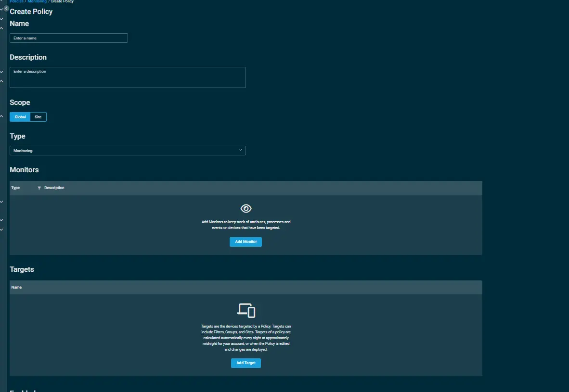Image resolution: width=569 pixels, height=392 pixels.
Task: Click Description column header in Monitors table
Action: 54,188
